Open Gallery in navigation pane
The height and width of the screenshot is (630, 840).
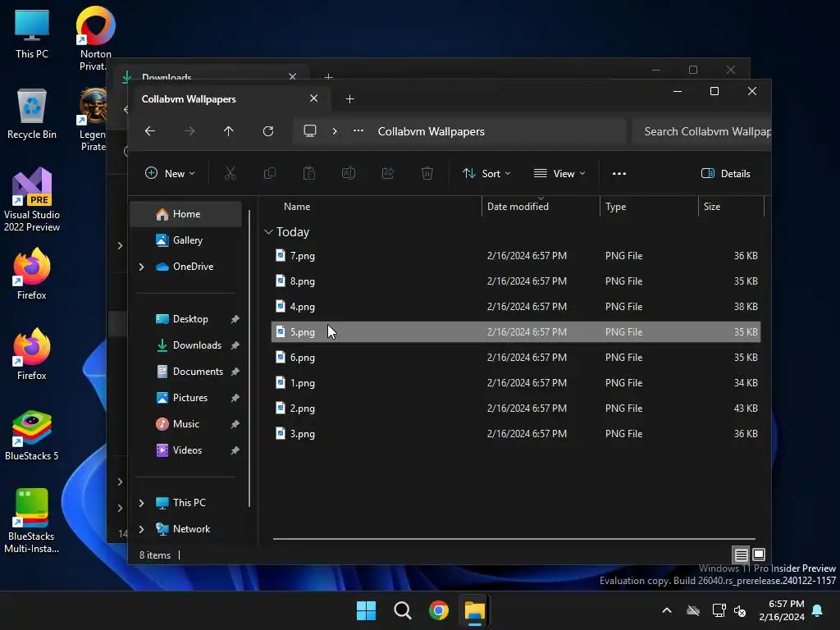[186, 240]
